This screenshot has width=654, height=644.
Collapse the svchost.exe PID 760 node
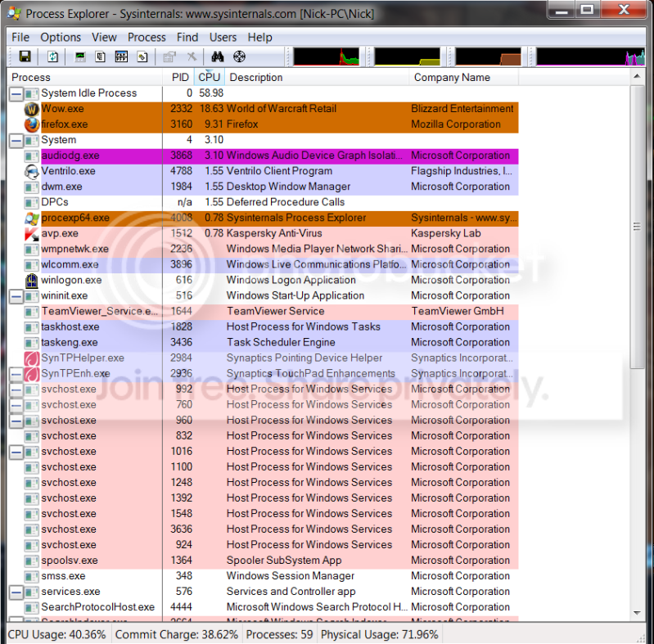click(x=16, y=405)
